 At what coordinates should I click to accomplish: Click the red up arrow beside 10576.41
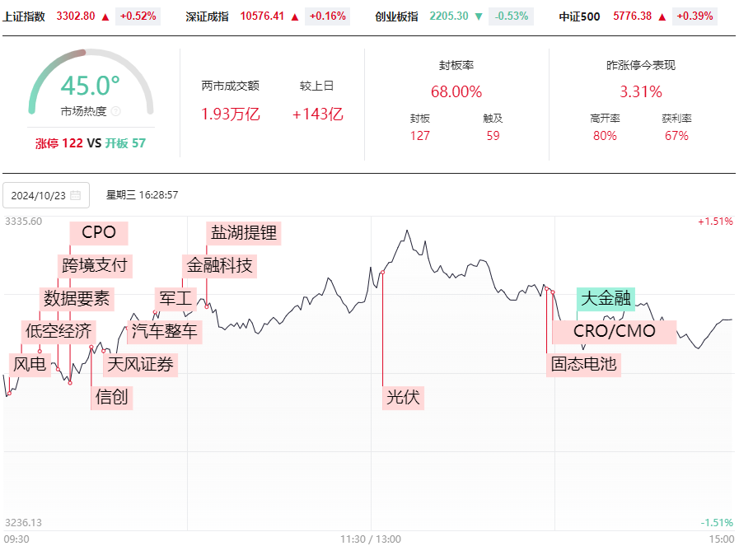point(295,17)
